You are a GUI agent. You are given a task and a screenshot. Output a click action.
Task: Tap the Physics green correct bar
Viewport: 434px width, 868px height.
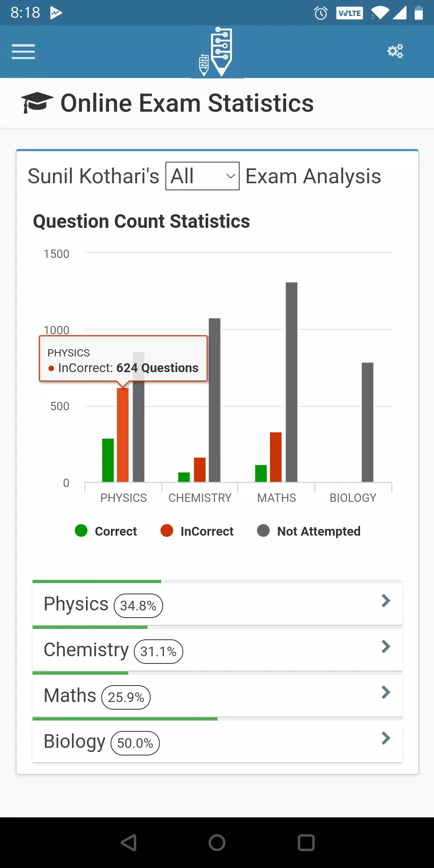pyautogui.click(x=108, y=460)
